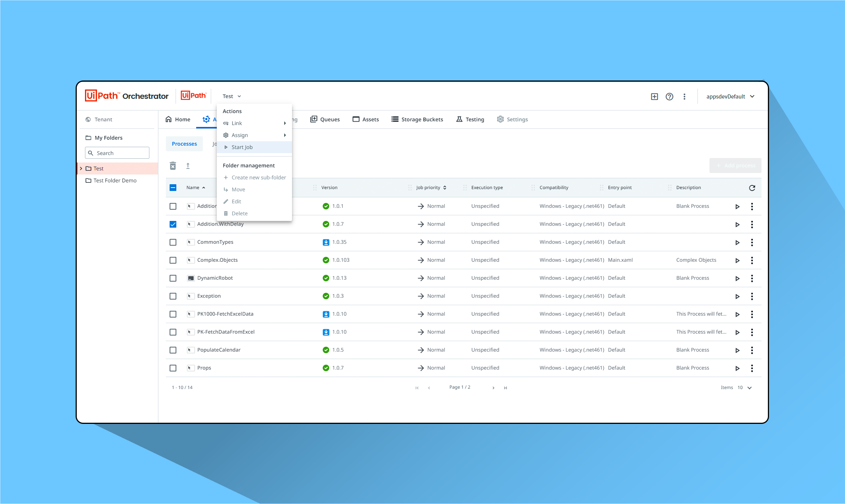Toggle the checkbox for CommonTypes process

(173, 242)
